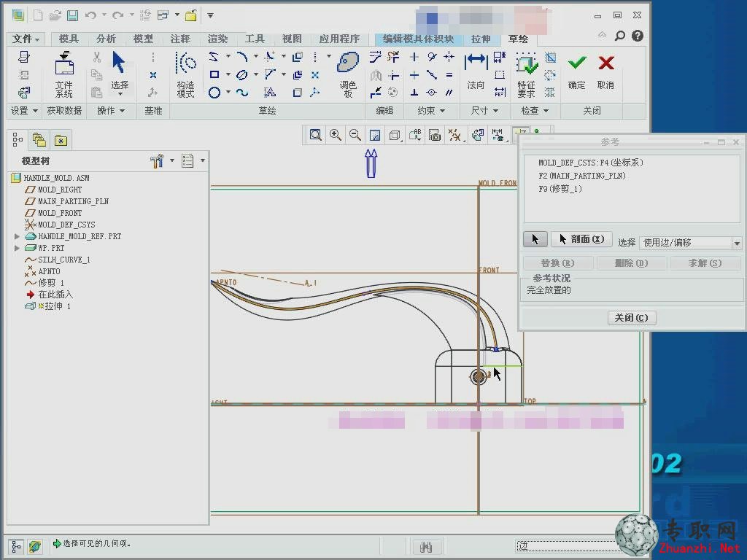Click the Zoom Out magnifier icon
Image resolution: width=747 pixels, height=560 pixels.
click(355, 135)
